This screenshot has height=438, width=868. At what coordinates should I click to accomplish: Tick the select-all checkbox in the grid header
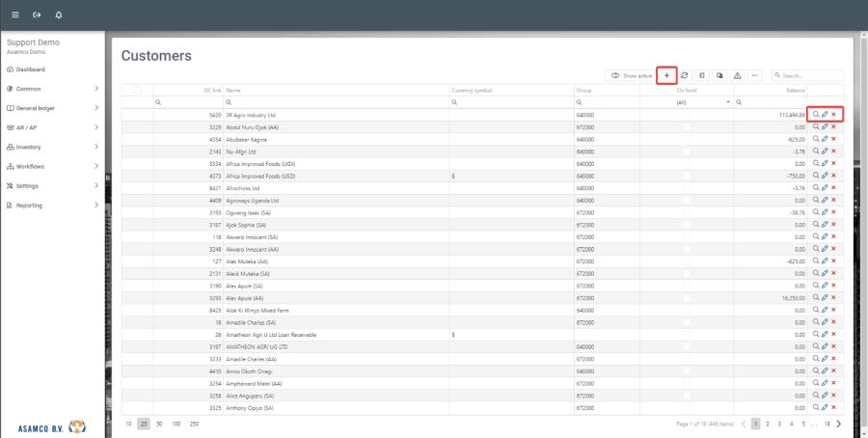click(137, 90)
